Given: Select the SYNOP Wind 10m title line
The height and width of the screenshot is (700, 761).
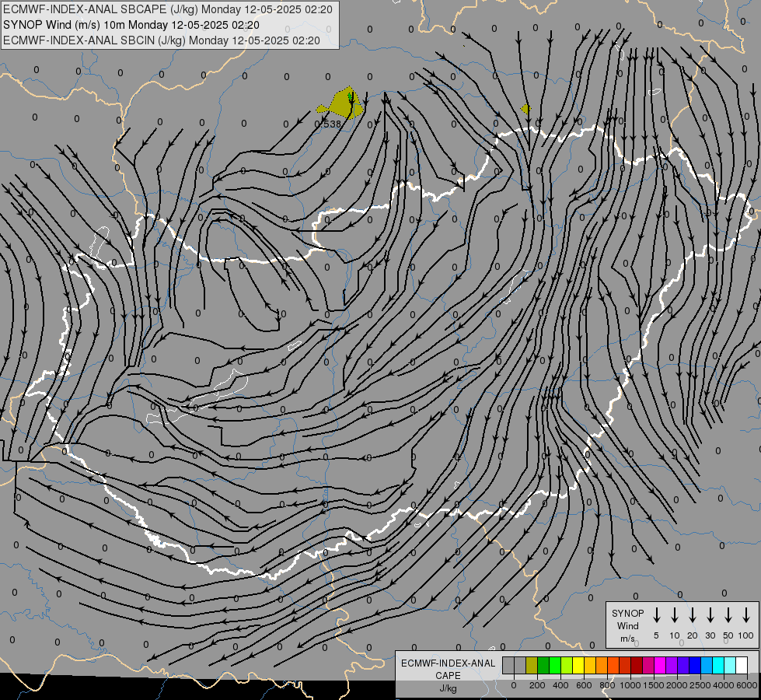Looking at the screenshot, I should click(131, 25).
